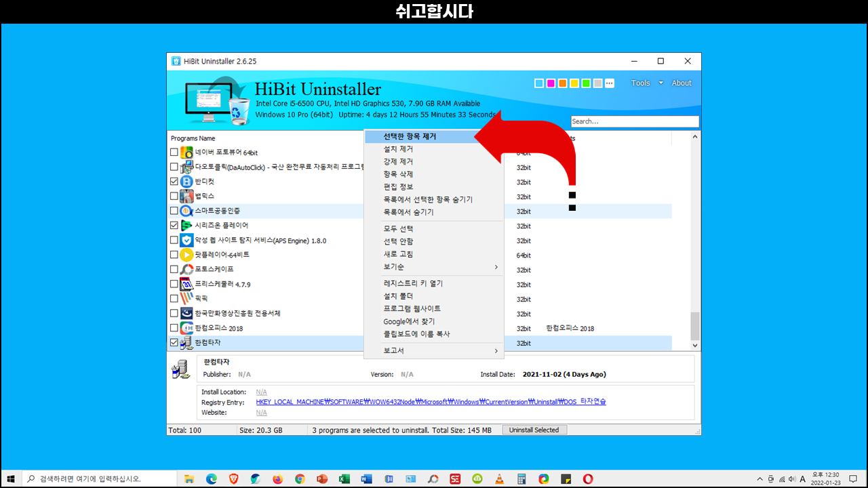The image size is (868, 488).
Task: Check the 뱀믹스 checkbox
Action: pos(174,196)
